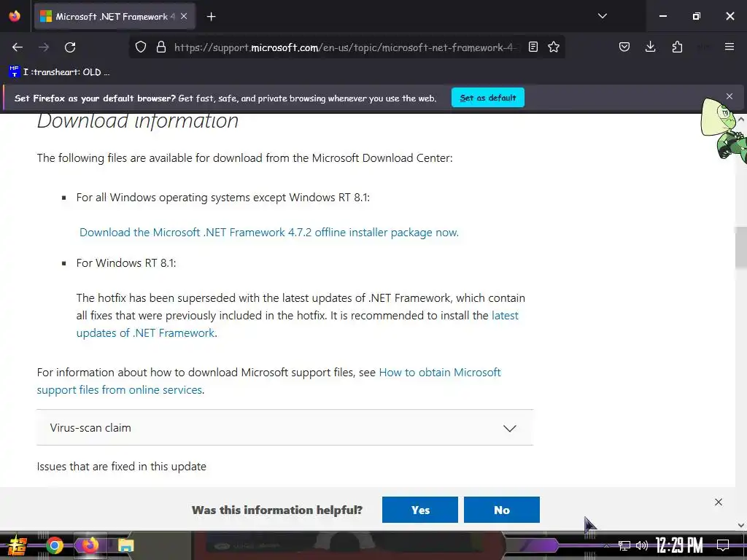Open the taskbar clock 12:29 PM
The image size is (747, 560).
coord(679,545)
